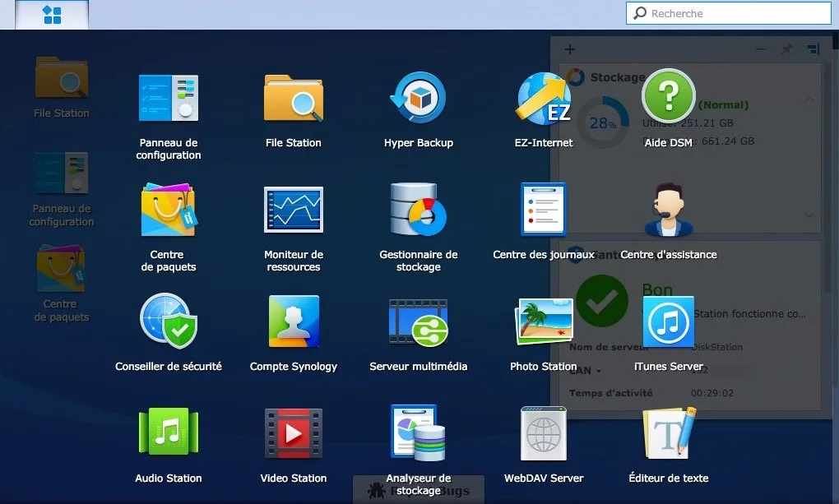Viewport: 839px width, 504px height.
Task: Start the EZ-Internet wizard
Action: pos(544,98)
